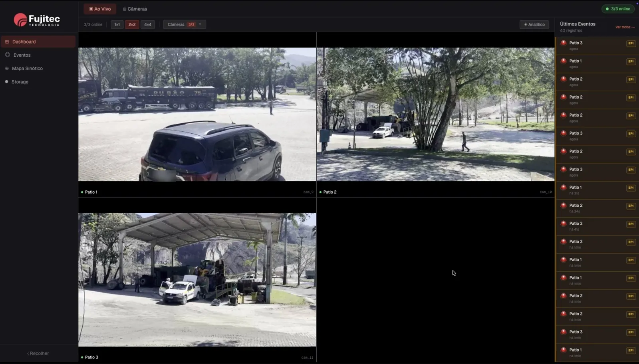Click EPI badge on Patio 1 'há 31s' event

631,188
